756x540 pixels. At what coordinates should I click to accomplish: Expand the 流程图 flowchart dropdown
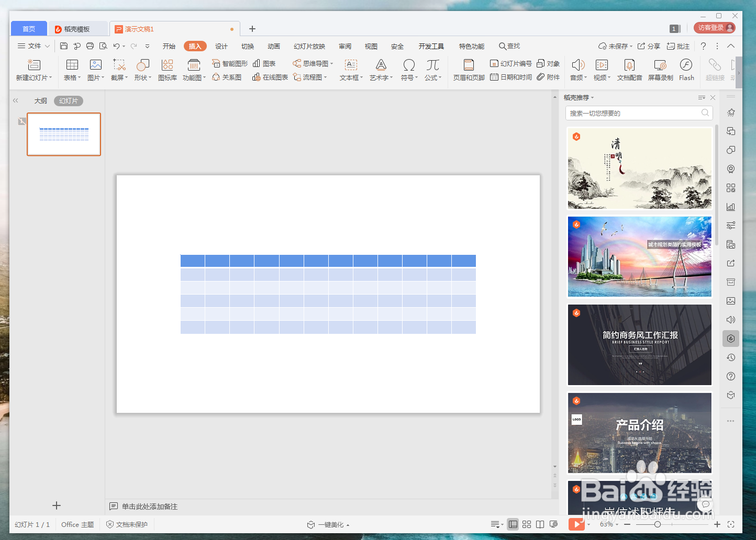click(x=326, y=77)
